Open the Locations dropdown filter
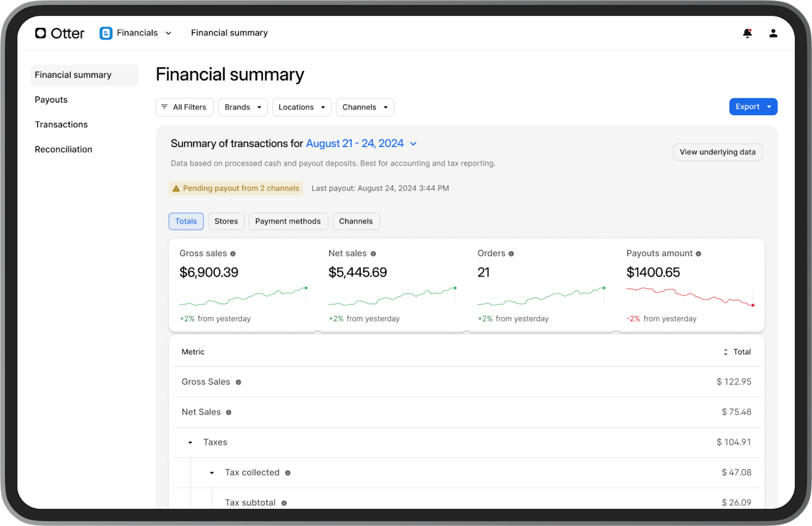Screen dimensions: 812x526 [302, 107]
